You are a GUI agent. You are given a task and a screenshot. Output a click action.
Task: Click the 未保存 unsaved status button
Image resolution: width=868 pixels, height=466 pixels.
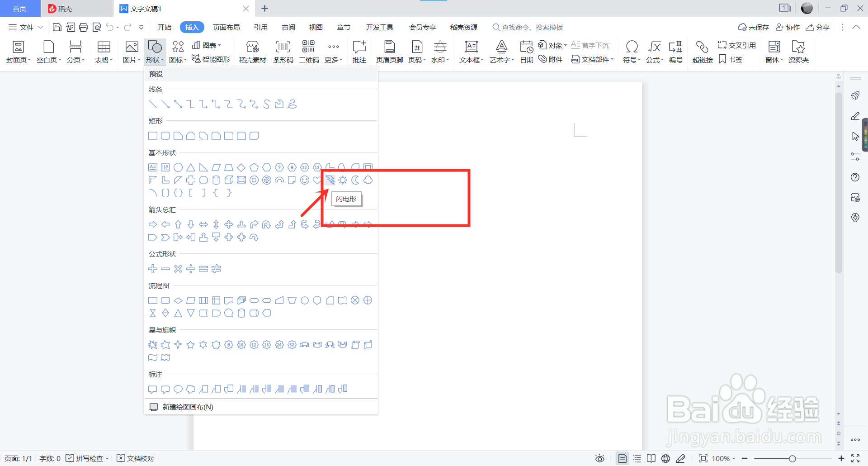(753, 27)
